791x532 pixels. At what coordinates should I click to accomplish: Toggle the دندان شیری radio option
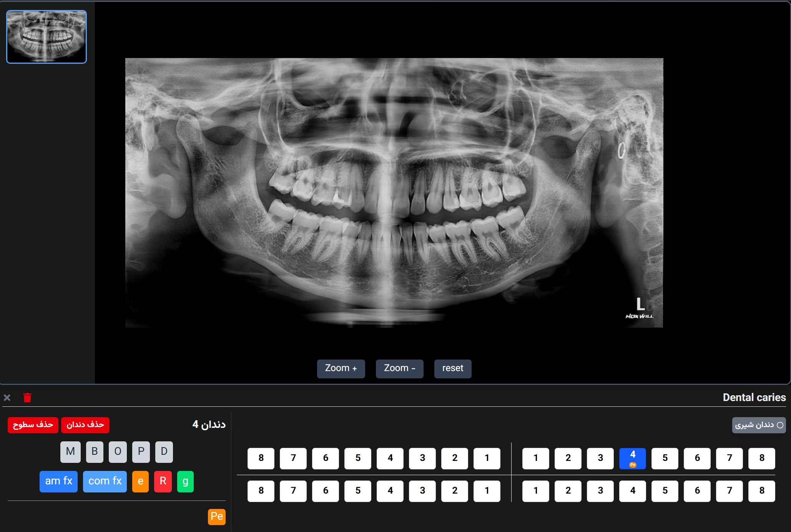[x=759, y=425]
